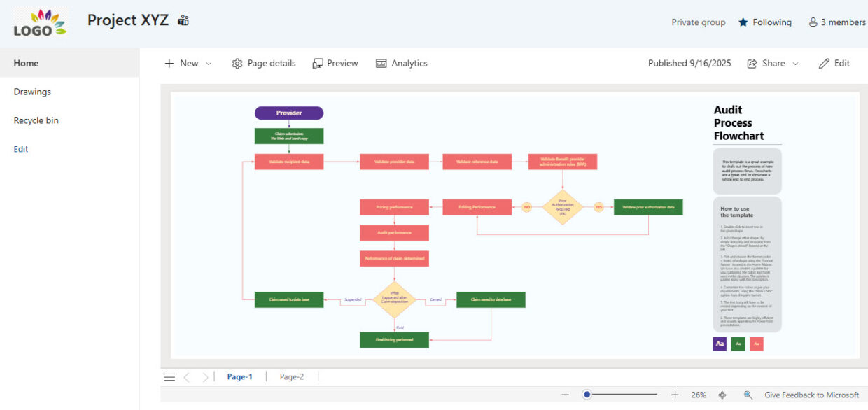Click the Share arrow icon

(752, 64)
